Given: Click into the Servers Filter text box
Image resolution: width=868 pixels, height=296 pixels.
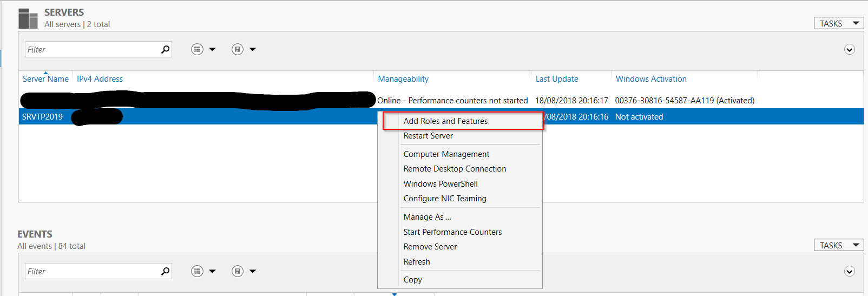Looking at the screenshot, I should pyautogui.click(x=92, y=49).
